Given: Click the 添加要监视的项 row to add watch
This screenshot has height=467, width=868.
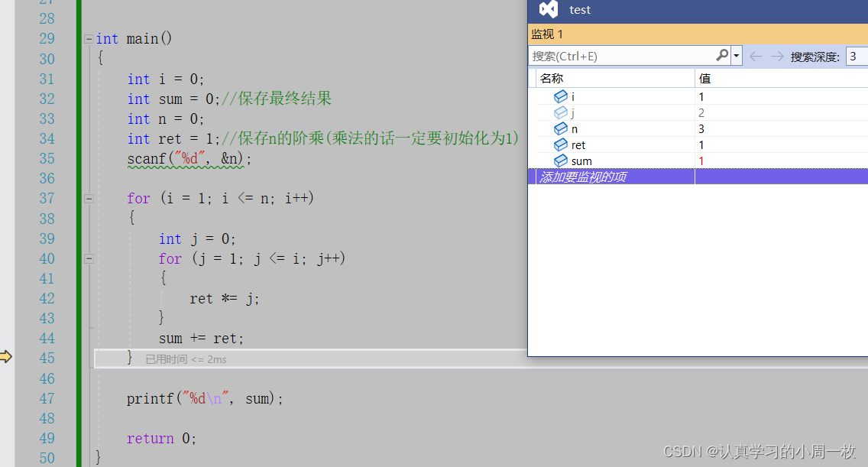Looking at the screenshot, I should coord(585,177).
